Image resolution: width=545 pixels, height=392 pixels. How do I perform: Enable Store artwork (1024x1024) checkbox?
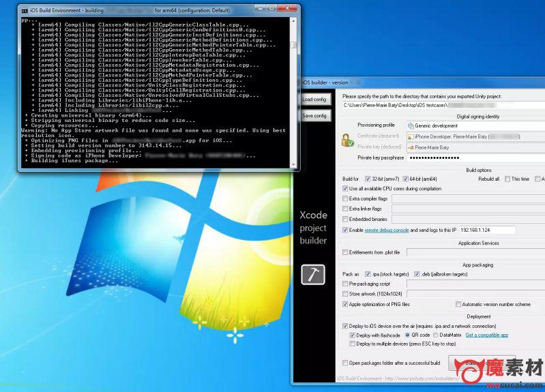coord(345,294)
